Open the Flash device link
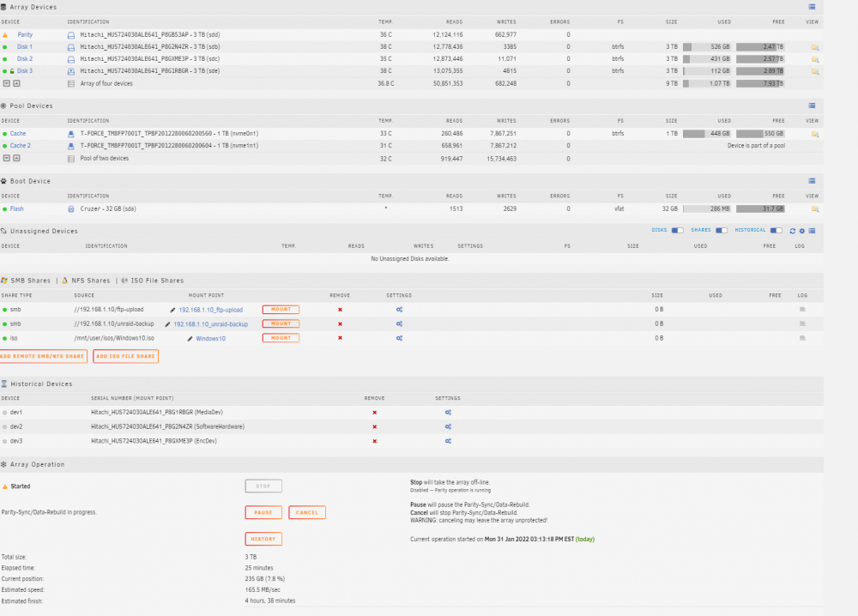The height and width of the screenshot is (616, 858). click(17, 209)
